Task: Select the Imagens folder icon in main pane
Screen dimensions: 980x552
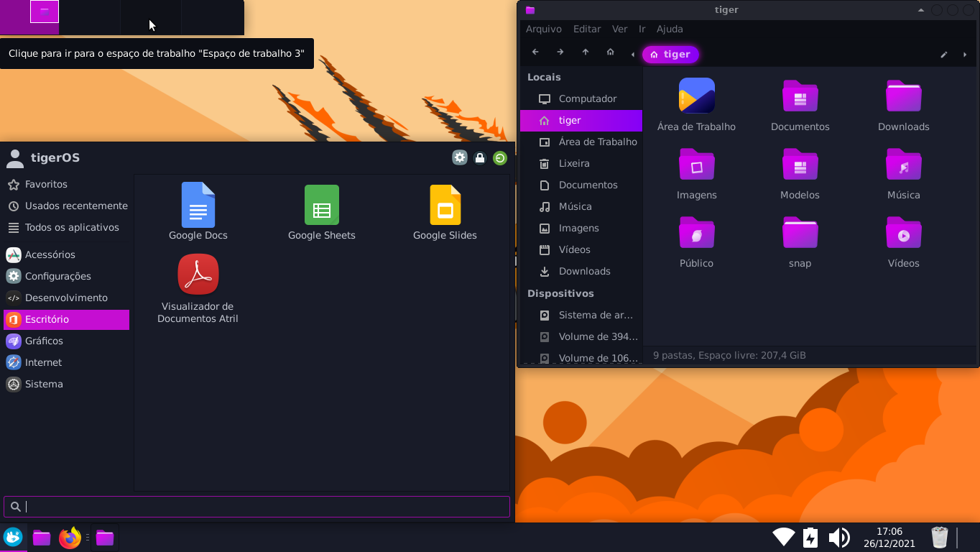Action: [x=696, y=164]
